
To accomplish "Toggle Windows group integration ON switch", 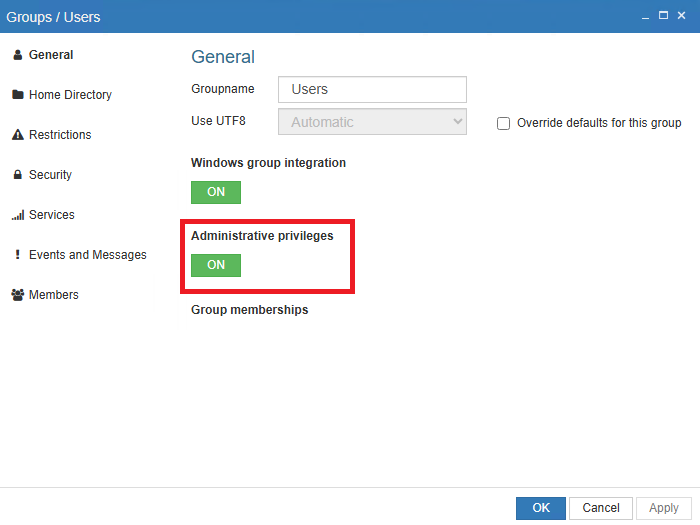I will coord(216,192).
